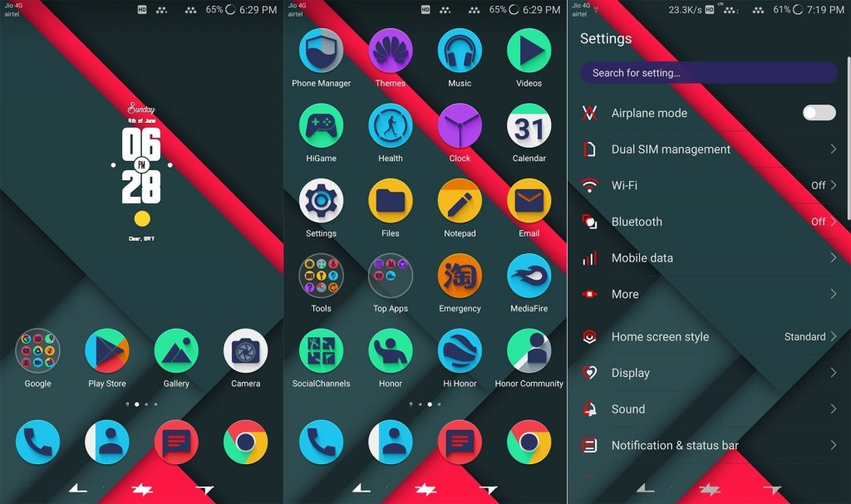Open the HiGame app
Viewport: 851px width, 504px height.
(x=321, y=126)
